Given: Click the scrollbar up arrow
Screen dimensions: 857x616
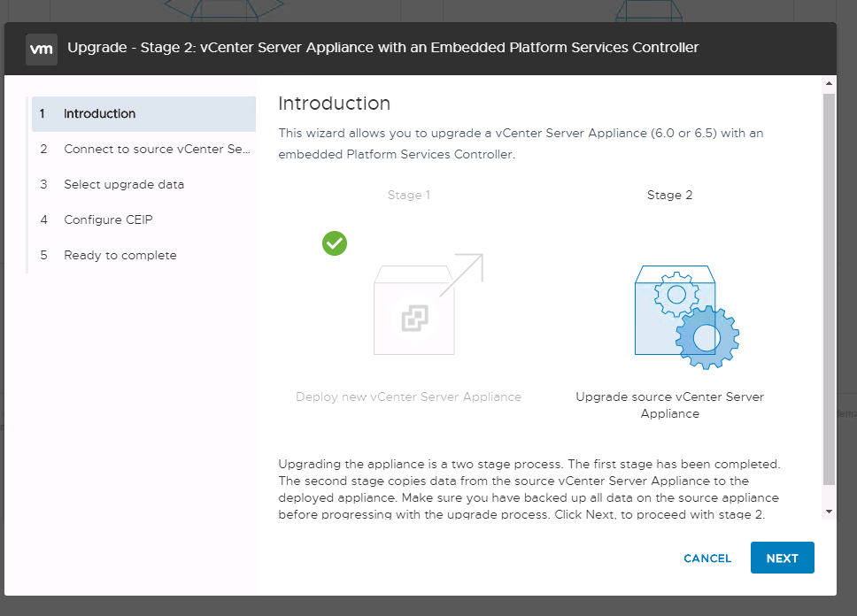Looking at the screenshot, I should (x=830, y=83).
